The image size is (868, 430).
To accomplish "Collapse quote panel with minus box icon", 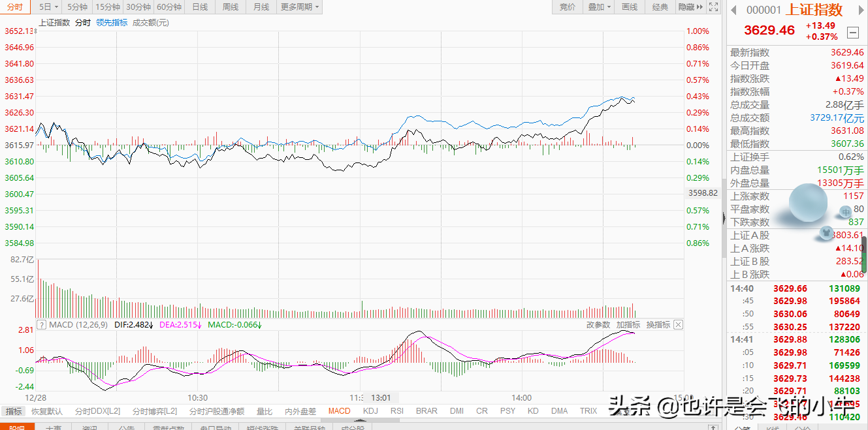I will (x=853, y=32).
